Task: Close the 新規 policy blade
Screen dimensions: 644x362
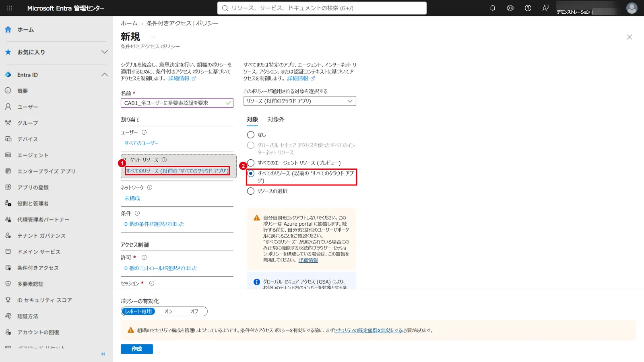Action: (x=630, y=37)
